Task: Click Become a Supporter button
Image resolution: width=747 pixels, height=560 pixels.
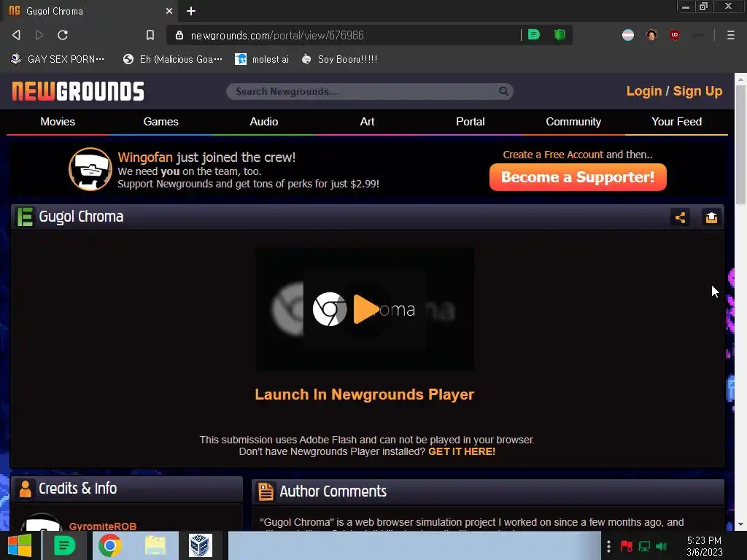Action: tap(578, 177)
